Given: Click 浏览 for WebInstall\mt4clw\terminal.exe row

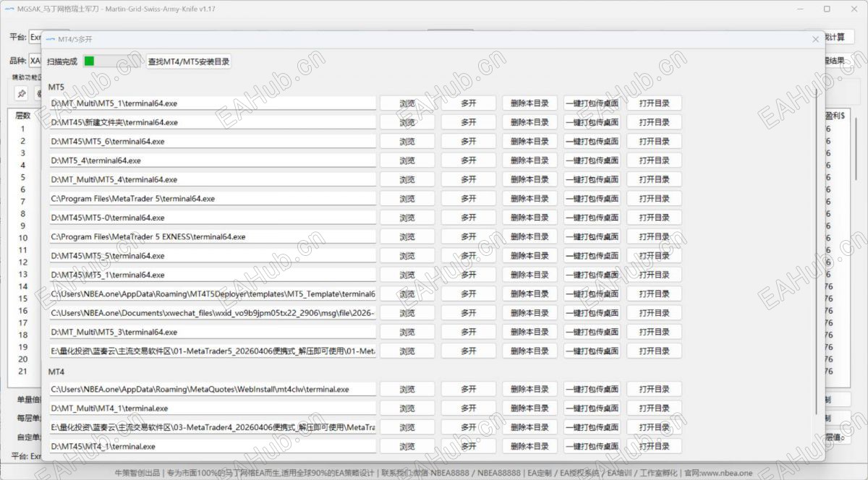Looking at the screenshot, I should 407,389.
